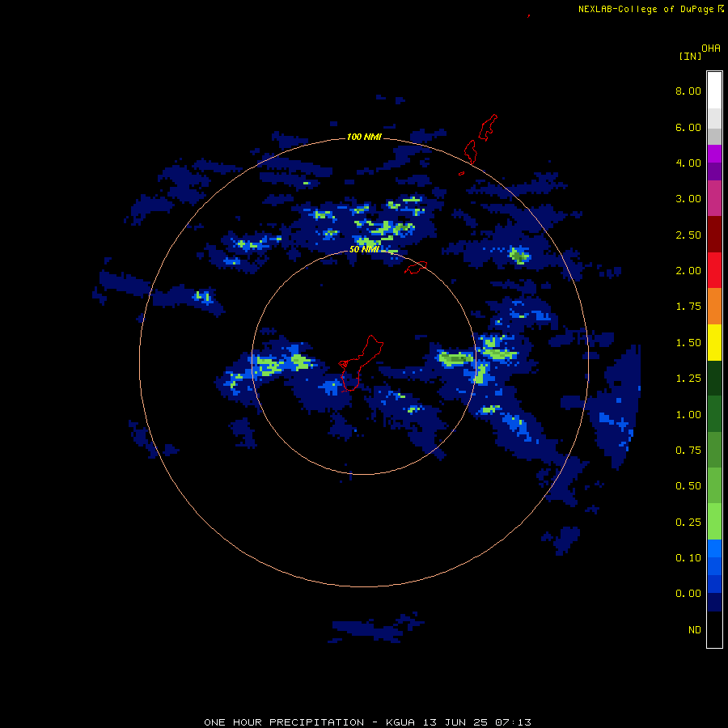Pick the light blue swatch beside 0.10

pos(714,548)
